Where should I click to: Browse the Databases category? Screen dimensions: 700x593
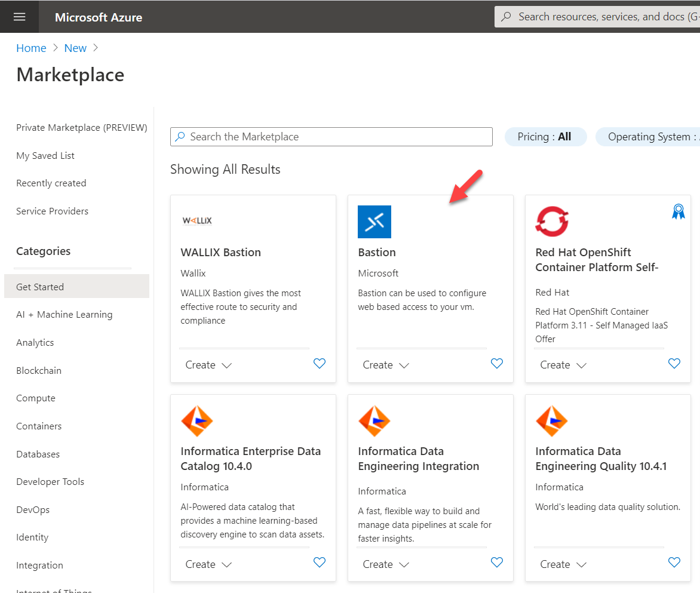pos(38,454)
